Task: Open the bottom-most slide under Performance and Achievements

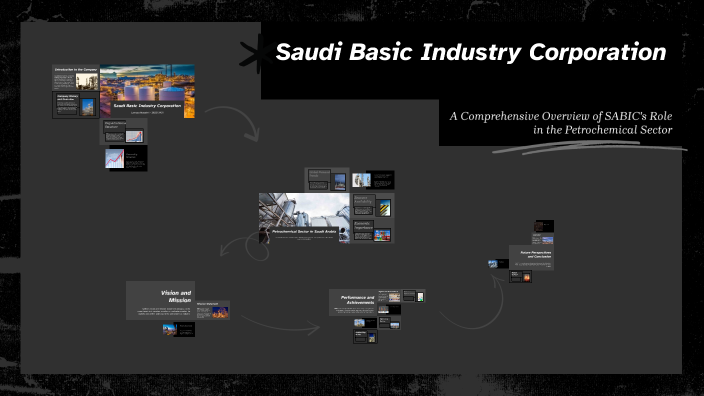Action: tap(365, 337)
